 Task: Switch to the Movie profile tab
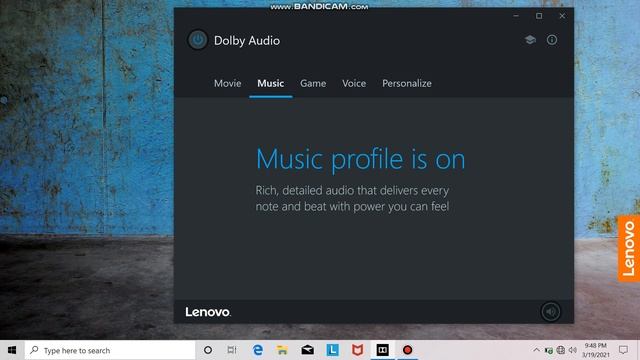227,83
